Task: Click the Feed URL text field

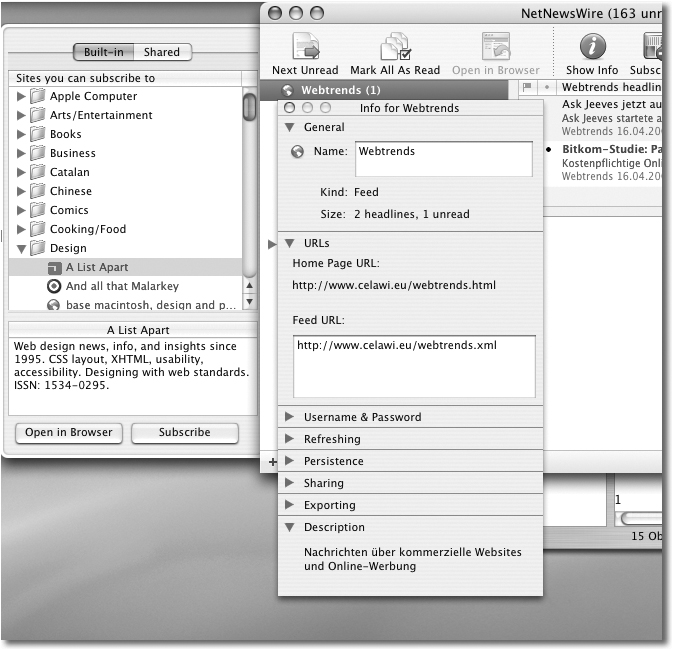Action: (x=414, y=367)
